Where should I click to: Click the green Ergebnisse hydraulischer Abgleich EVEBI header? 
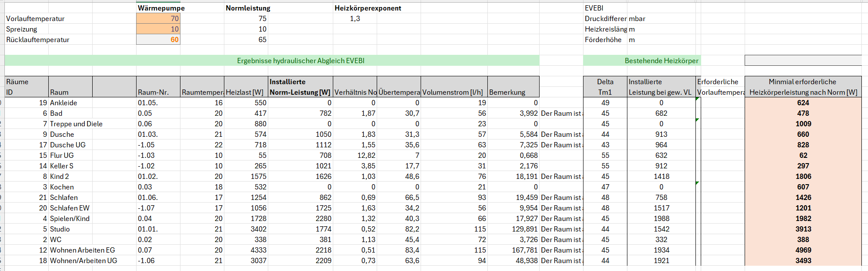click(300, 61)
